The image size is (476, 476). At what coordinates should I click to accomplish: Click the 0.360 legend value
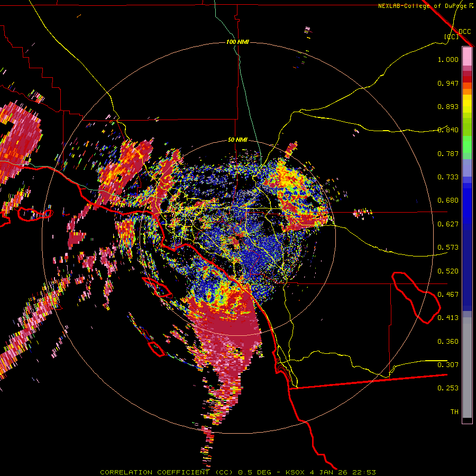448,342
